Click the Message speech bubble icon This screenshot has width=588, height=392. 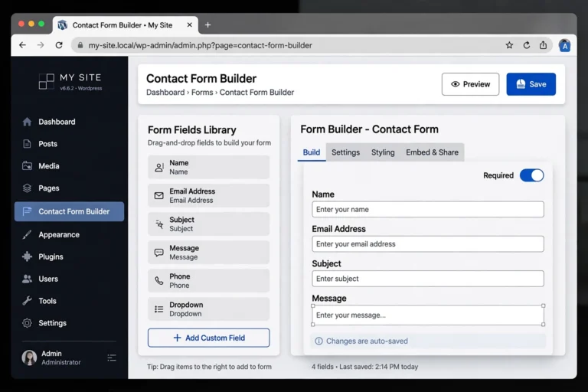click(x=159, y=253)
